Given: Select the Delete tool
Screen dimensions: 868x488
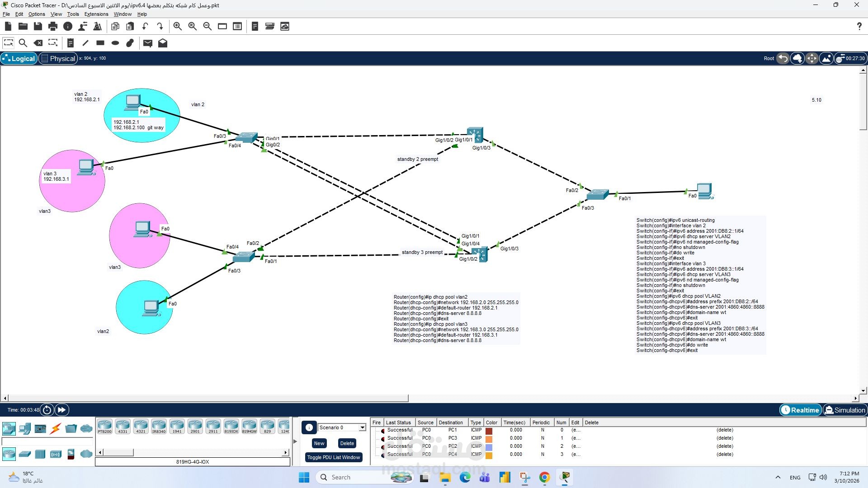Looking at the screenshot, I should 38,43.
